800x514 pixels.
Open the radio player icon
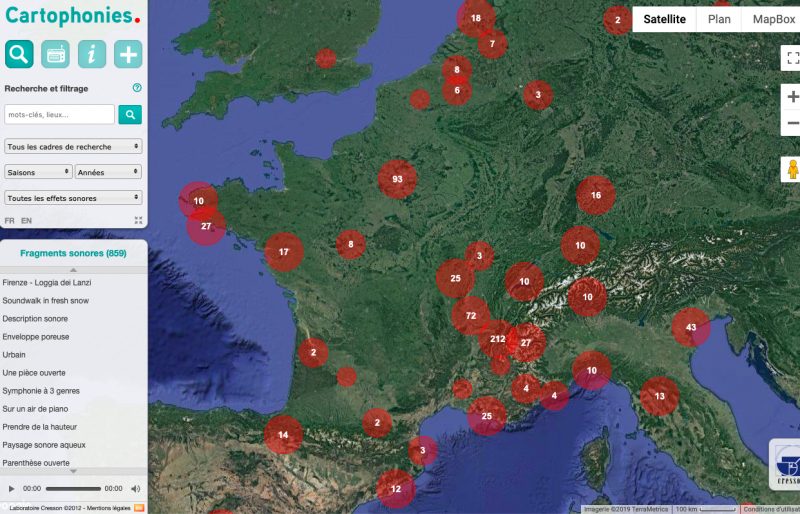tap(55, 54)
